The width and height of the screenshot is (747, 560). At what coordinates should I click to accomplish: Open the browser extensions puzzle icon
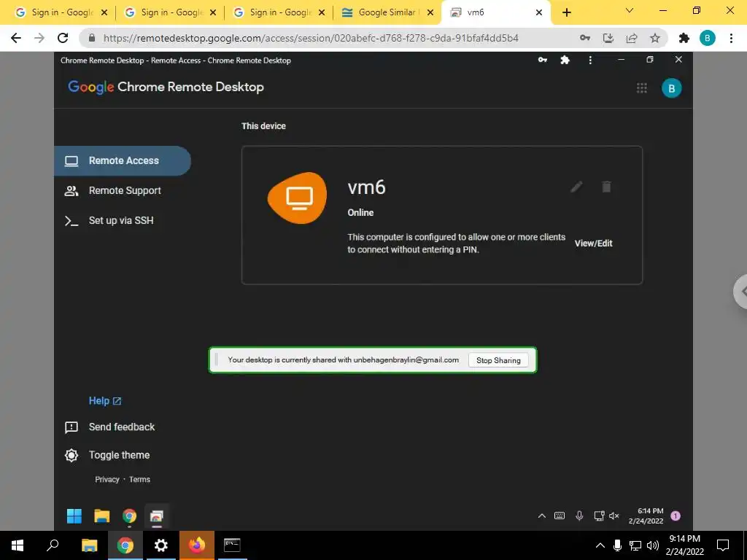coord(684,38)
